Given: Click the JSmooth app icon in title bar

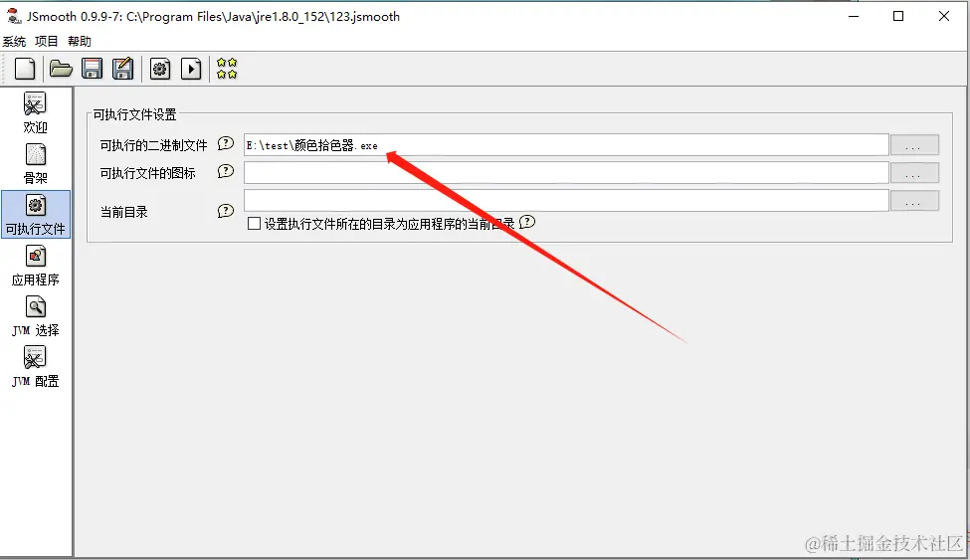Looking at the screenshot, I should point(14,16).
